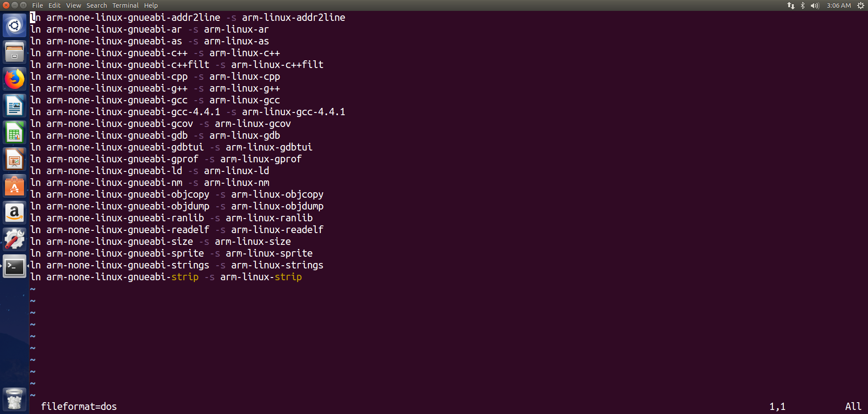Open the Terminal menu in the menu bar
The image size is (868, 414).
point(125,5)
